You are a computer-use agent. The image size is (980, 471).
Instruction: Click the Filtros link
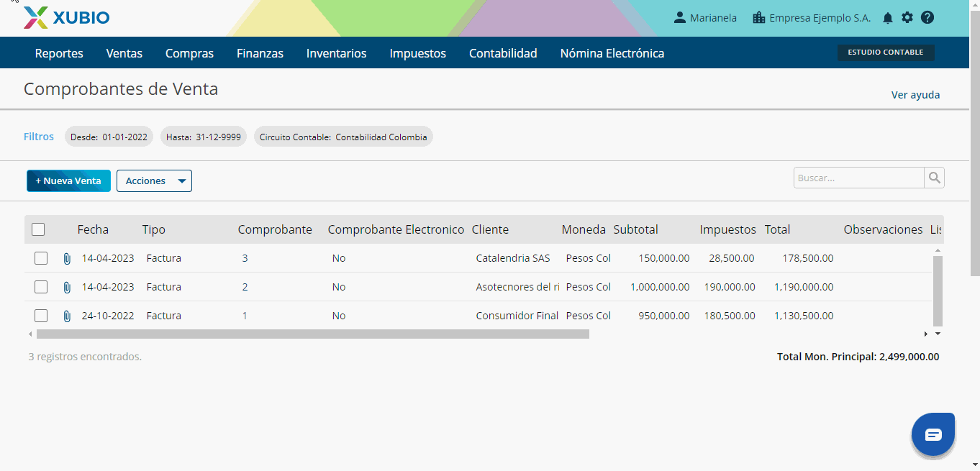coord(39,137)
